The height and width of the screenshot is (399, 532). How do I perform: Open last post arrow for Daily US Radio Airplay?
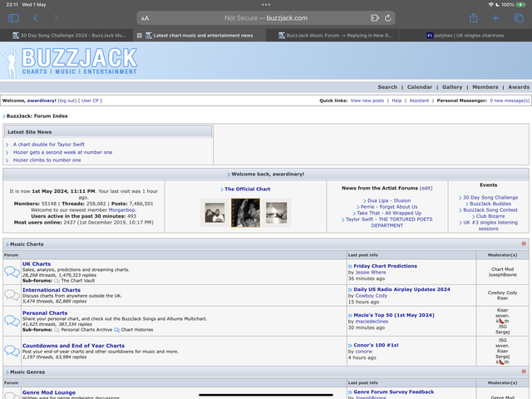(350, 290)
